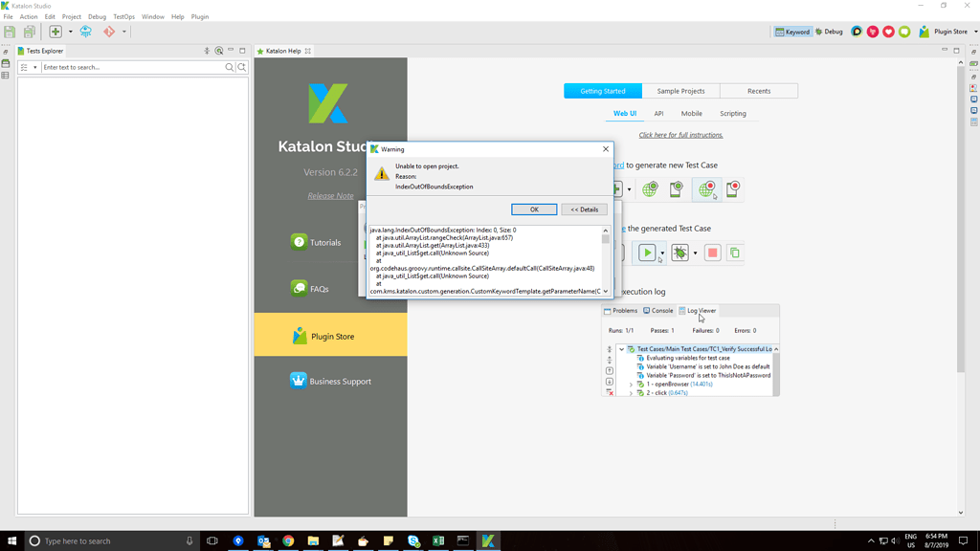The height and width of the screenshot is (551, 980).
Task: Open Excel from the taskbar
Action: tap(438, 541)
